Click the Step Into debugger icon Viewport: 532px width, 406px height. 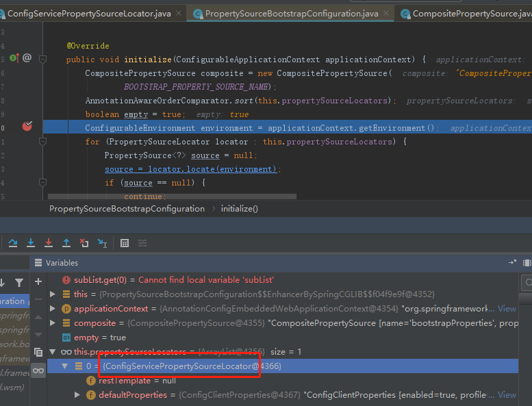31,243
